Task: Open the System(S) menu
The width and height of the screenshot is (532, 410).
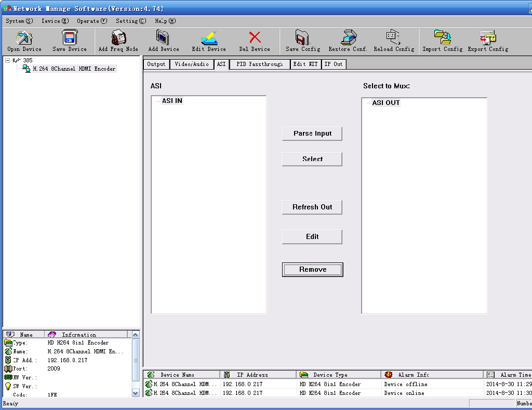Action: (19, 21)
